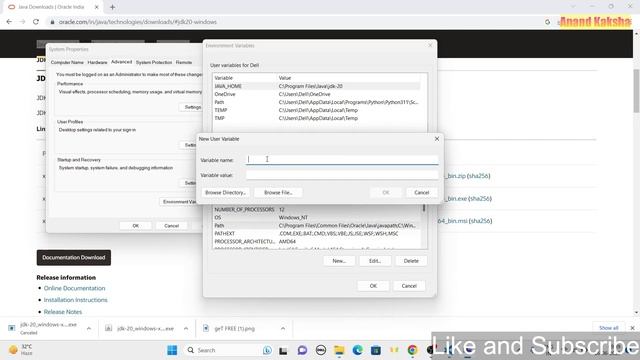The width and height of the screenshot is (640, 360).
Task: Open Microsoft Store on the taskbar
Action: coord(376,350)
